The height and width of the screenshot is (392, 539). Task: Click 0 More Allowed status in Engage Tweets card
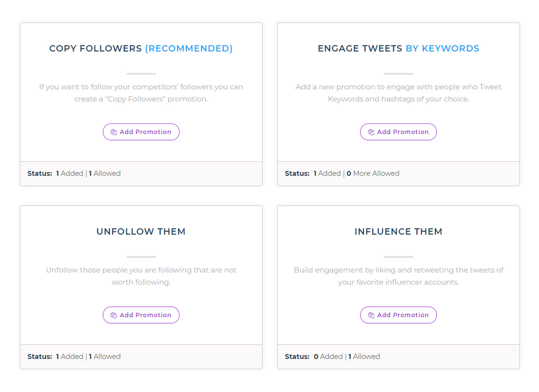[373, 173]
